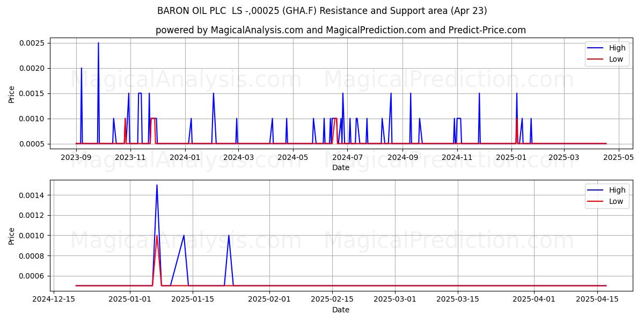Click the '2024-09' x-axis label
Screen dimensions: 644x322
[402, 157]
